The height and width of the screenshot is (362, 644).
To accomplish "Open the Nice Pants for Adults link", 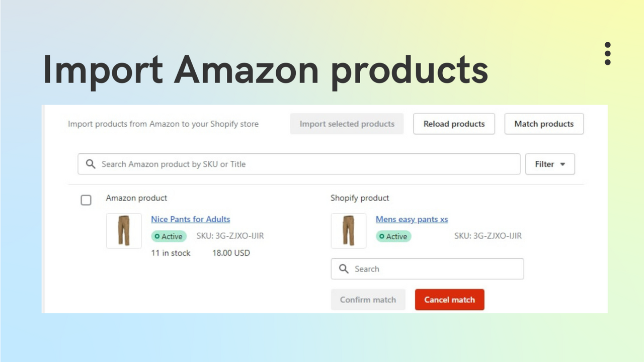I will (x=190, y=219).
